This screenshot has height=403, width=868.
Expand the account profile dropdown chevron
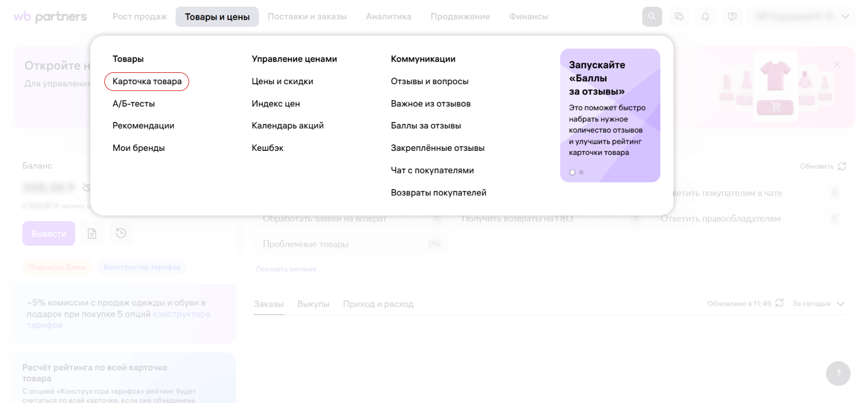tap(845, 17)
